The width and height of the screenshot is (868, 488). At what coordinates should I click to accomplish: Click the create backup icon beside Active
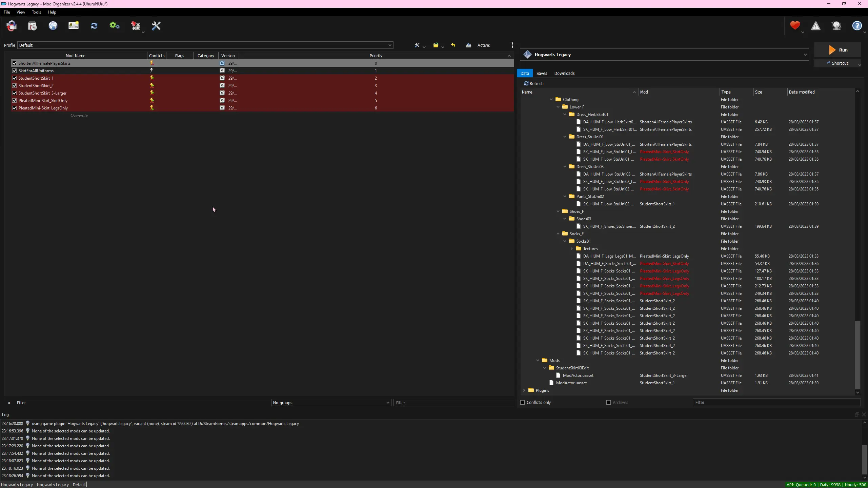pyautogui.click(x=469, y=45)
